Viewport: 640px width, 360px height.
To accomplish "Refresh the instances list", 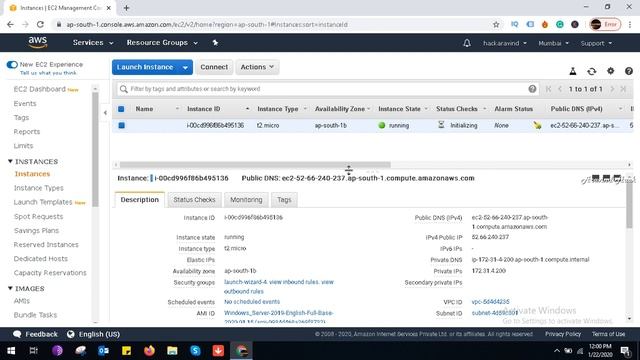I will coord(591,71).
